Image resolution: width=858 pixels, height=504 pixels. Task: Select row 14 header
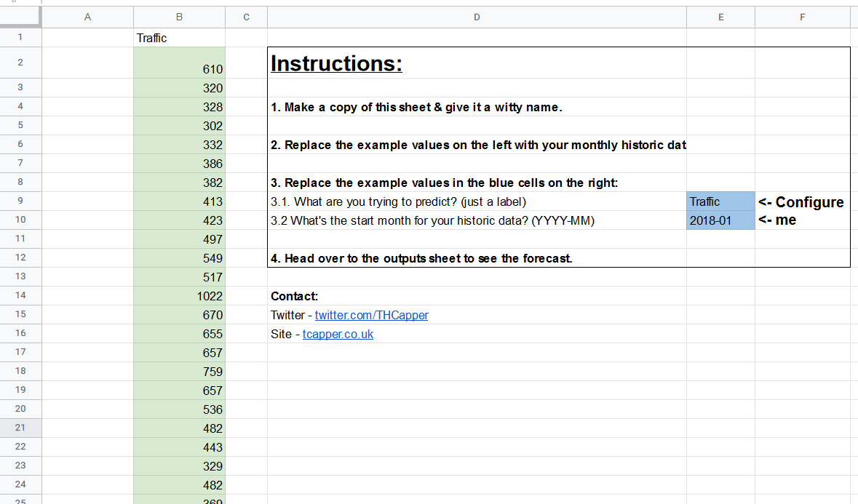pos(20,296)
